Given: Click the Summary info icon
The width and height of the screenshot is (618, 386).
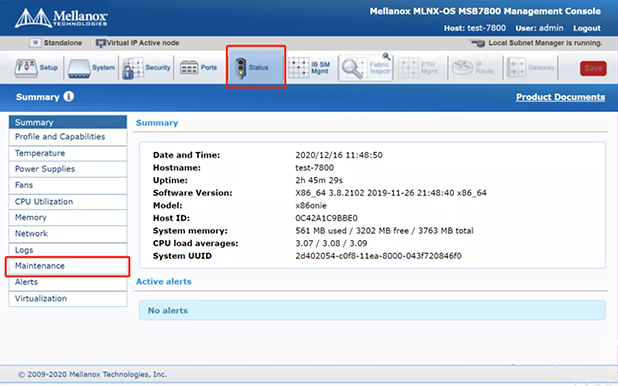Looking at the screenshot, I should pyautogui.click(x=69, y=97).
